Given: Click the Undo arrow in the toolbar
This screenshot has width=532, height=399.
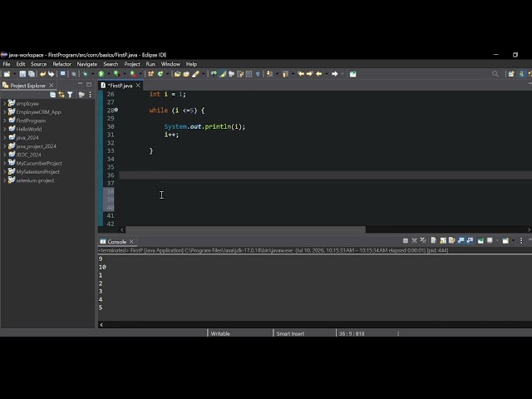Looking at the screenshot, I should point(42,74).
